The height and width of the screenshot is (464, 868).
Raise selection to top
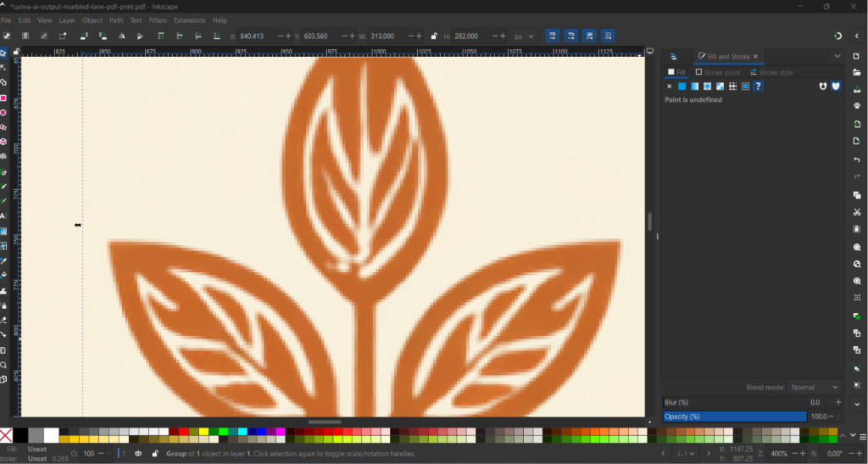point(160,36)
